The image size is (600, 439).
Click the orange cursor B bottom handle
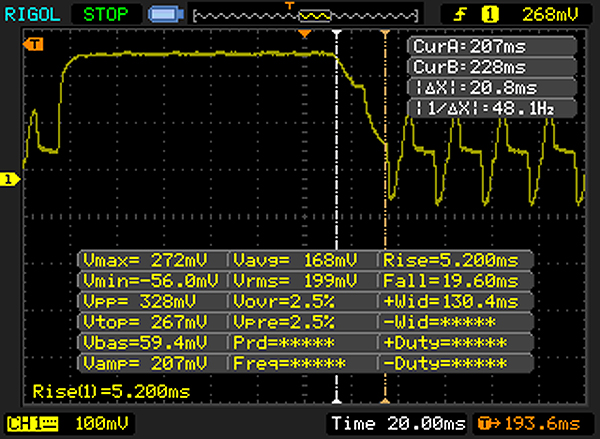(385, 401)
